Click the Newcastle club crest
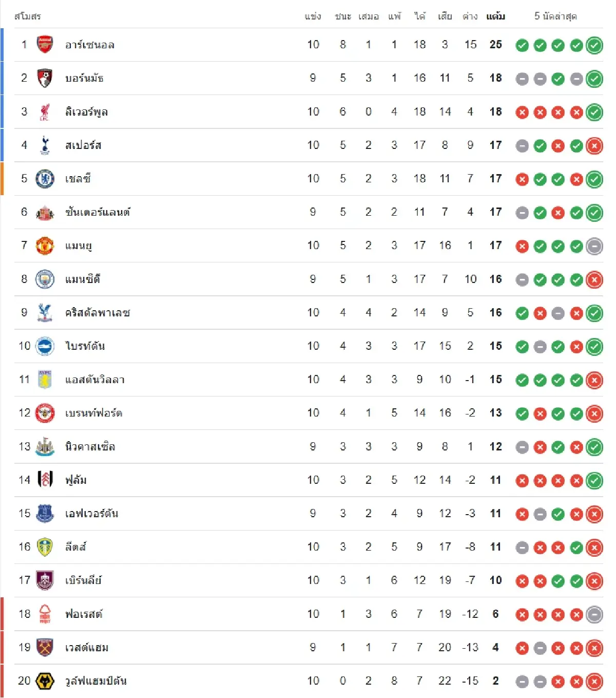This screenshot has width=616, height=698. [x=45, y=447]
